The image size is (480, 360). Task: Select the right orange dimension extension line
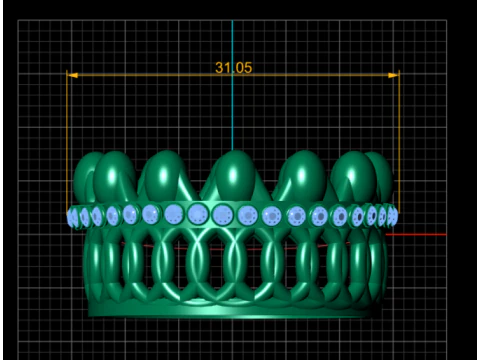pos(399,142)
